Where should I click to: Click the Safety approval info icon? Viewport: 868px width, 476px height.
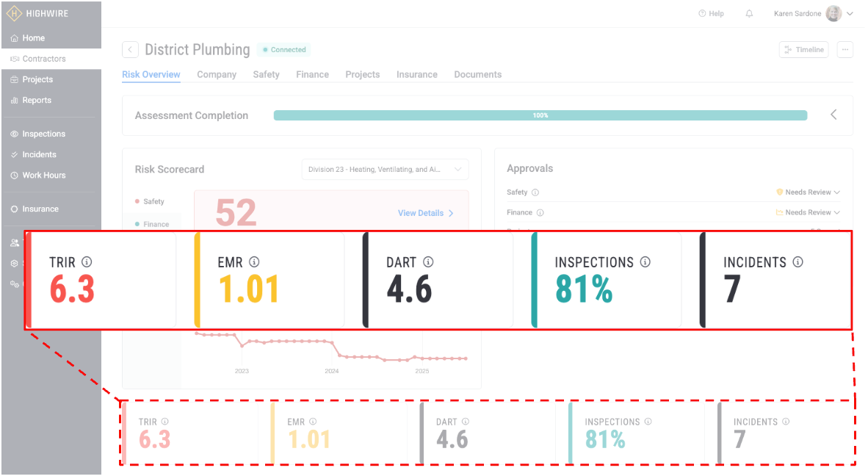tap(535, 192)
